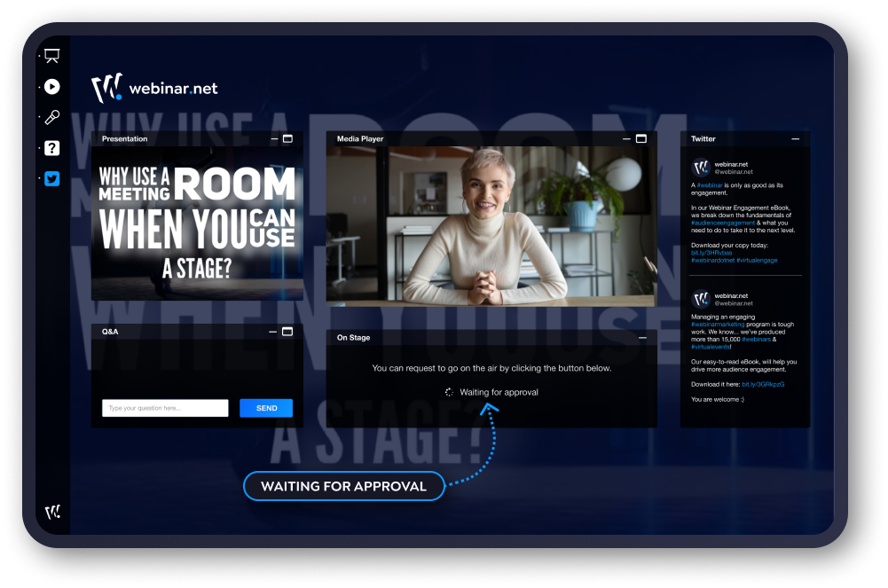Click the spinner beside Waiting for approval
Image resolution: width=888 pixels, height=588 pixels.
(449, 392)
